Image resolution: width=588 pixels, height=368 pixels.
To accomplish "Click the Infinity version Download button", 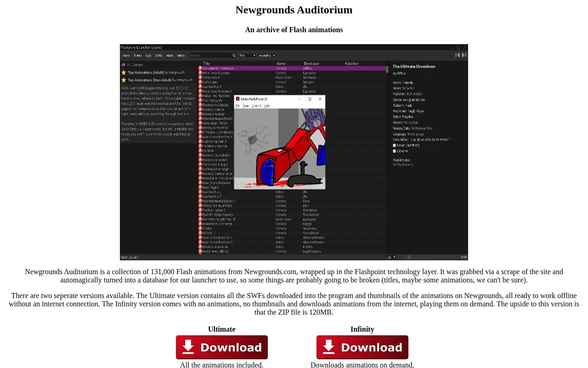I will coord(362,347).
